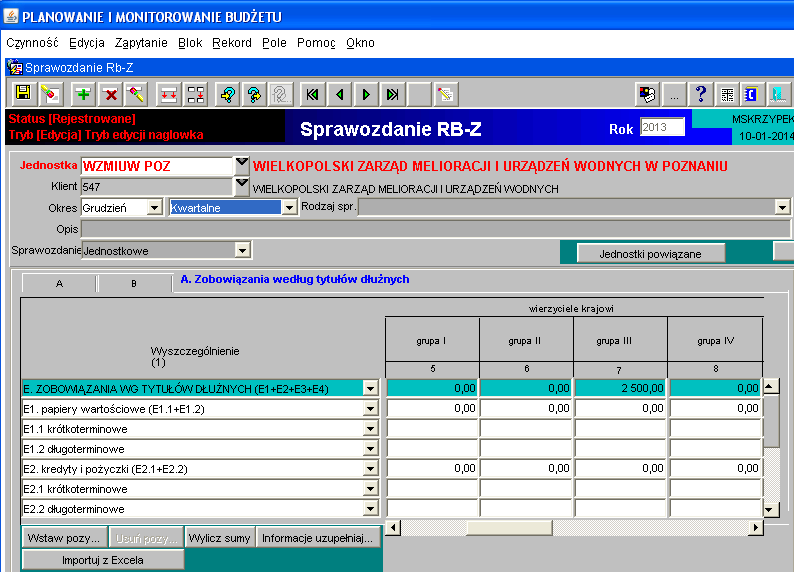This screenshot has height=572, width=794.
Task: Save the record with the floppy disk icon
Action: [x=24, y=94]
